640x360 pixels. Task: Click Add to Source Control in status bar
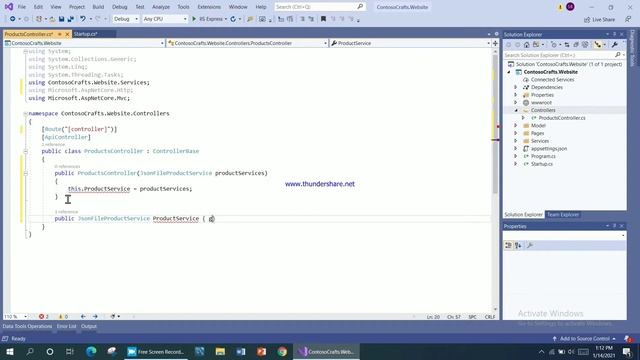pos(584,338)
